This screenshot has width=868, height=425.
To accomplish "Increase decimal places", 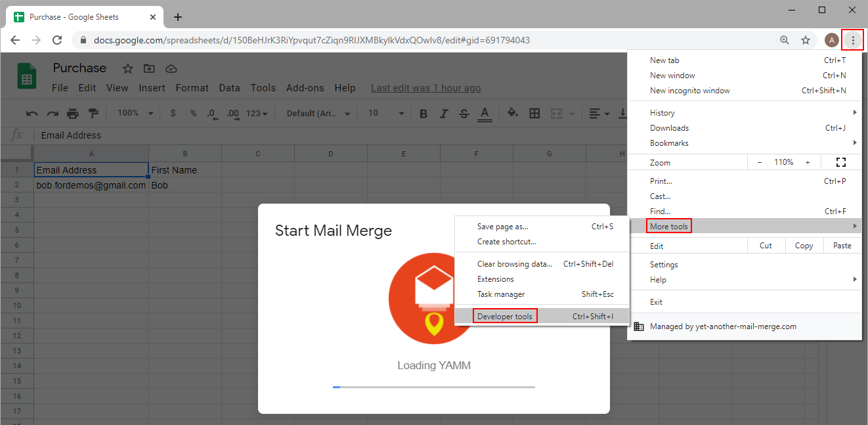I will [x=232, y=114].
